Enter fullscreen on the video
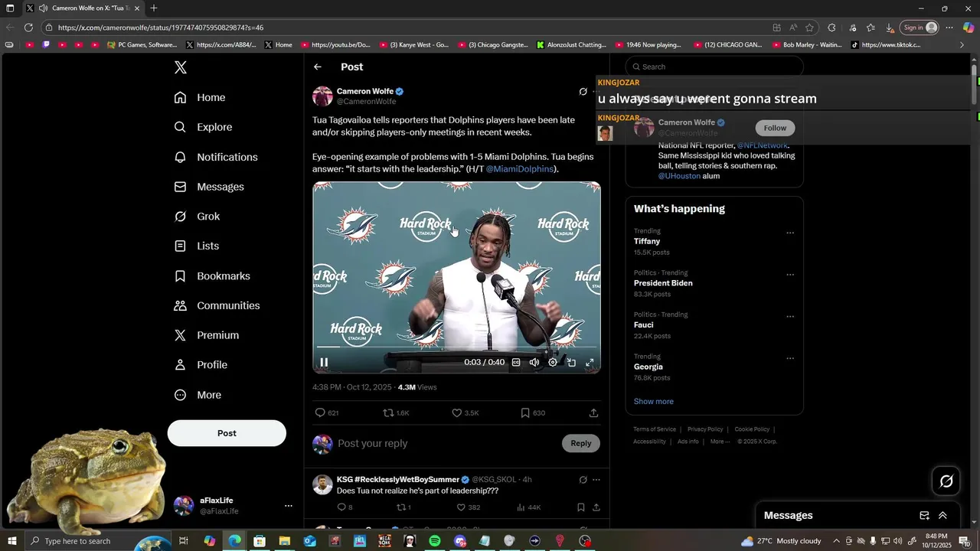The width and height of the screenshot is (980, 551). pos(590,363)
